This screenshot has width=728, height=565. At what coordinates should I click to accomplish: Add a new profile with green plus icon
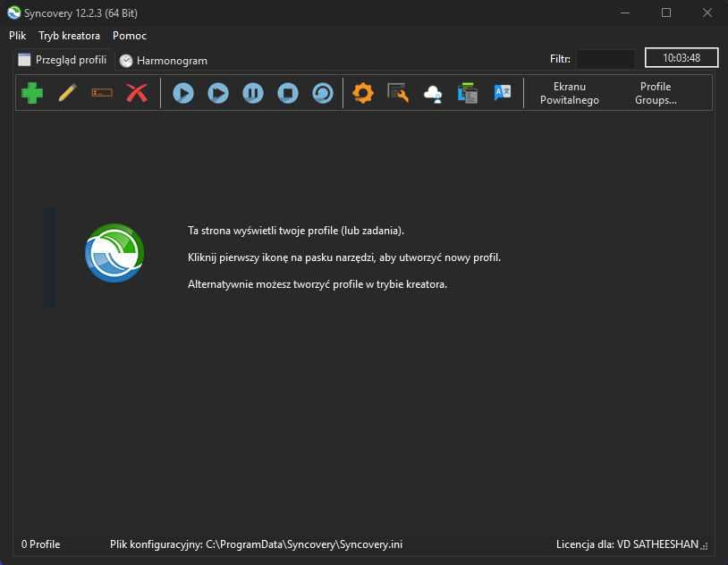32,93
